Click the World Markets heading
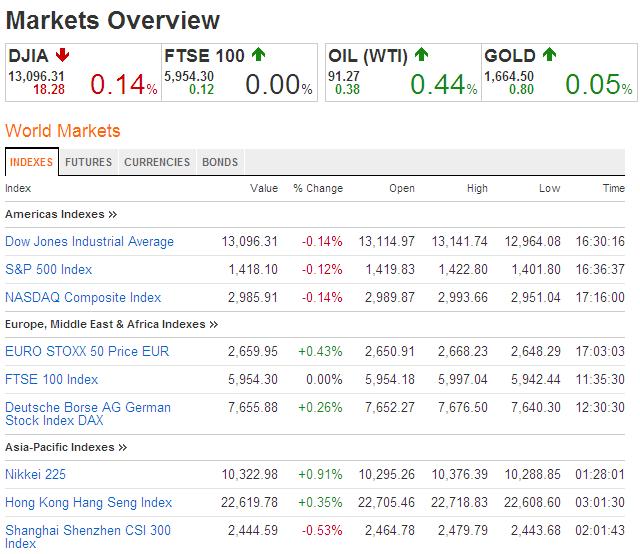Image resolution: width=640 pixels, height=554 pixels. tap(63, 131)
